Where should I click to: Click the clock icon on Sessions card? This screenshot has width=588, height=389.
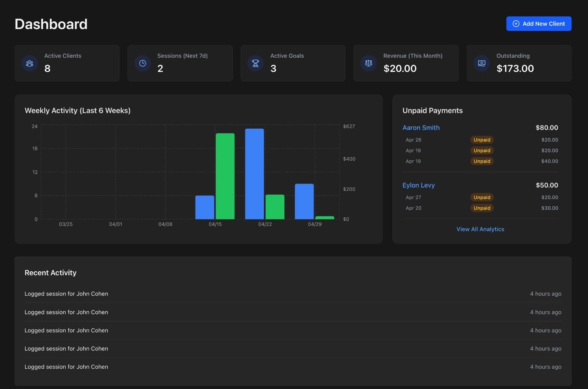(142, 63)
